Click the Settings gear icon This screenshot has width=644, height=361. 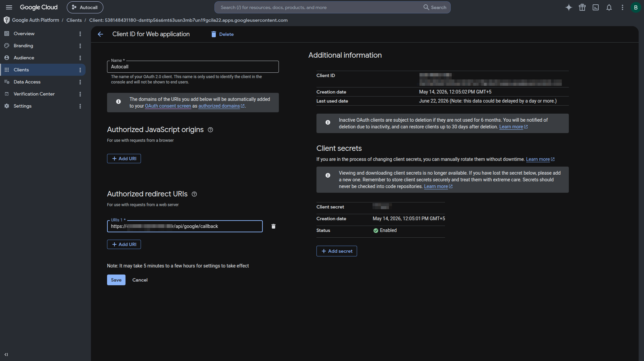[7, 106]
